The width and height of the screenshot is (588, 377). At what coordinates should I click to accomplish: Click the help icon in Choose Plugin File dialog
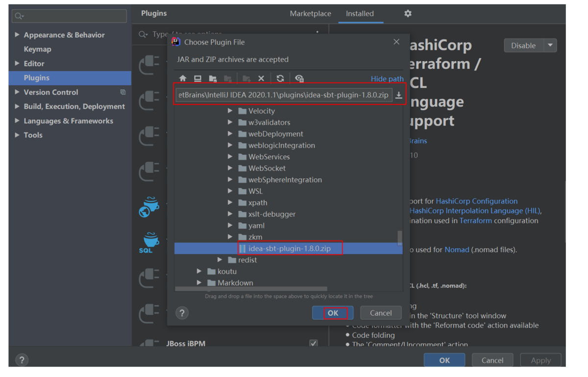pos(182,313)
